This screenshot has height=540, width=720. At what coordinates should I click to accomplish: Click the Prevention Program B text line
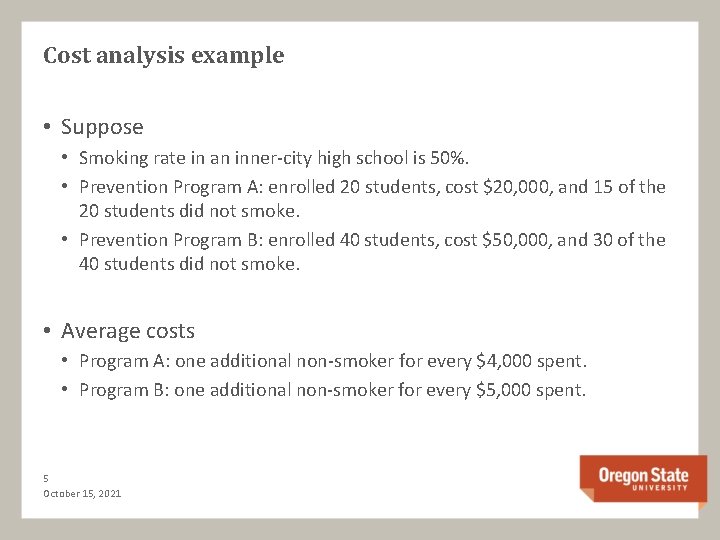coord(372,240)
